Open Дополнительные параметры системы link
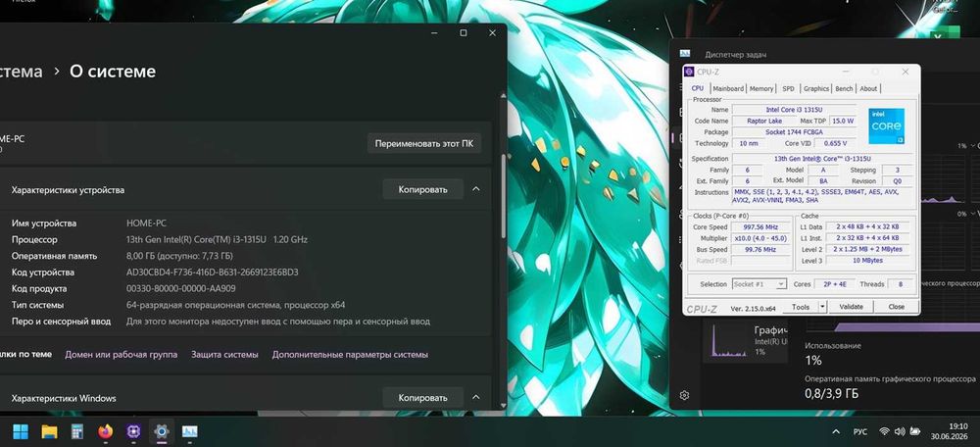Image resolution: width=980 pixels, height=447 pixels. click(350, 355)
